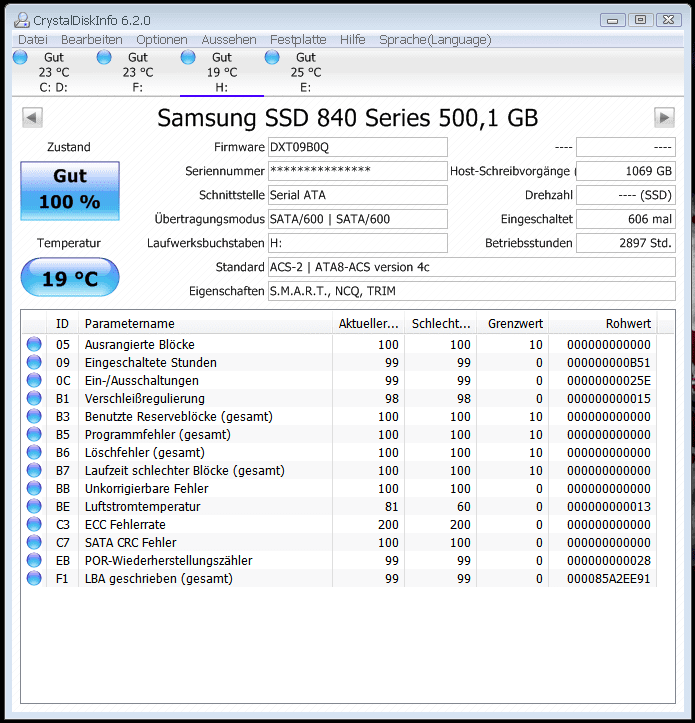Click status icon for Benutzte Reserveblöcke

(34, 416)
